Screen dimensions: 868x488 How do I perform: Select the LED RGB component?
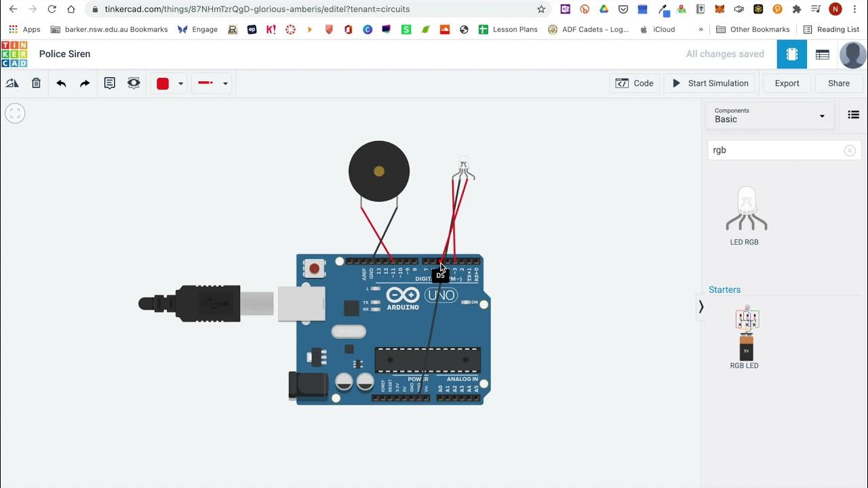[x=745, y=216]
